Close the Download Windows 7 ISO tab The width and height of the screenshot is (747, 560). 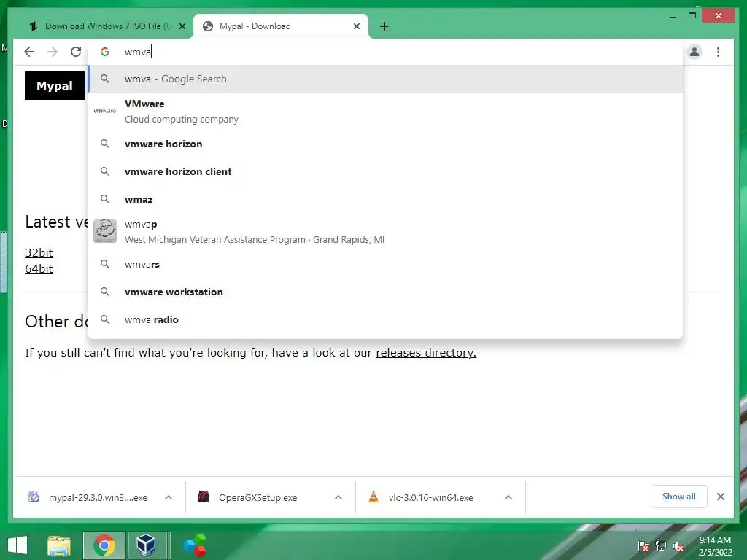(182, 26)
